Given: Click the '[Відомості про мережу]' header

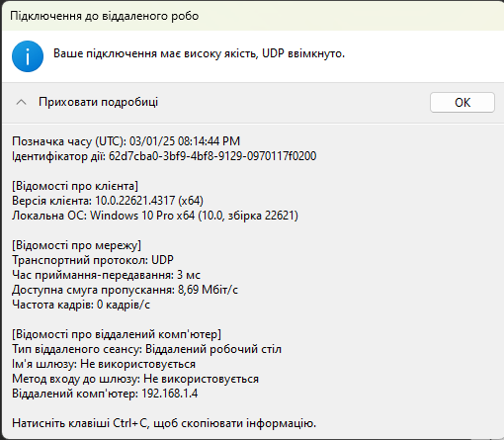Looking at the screenshot, I should (76, 245).
